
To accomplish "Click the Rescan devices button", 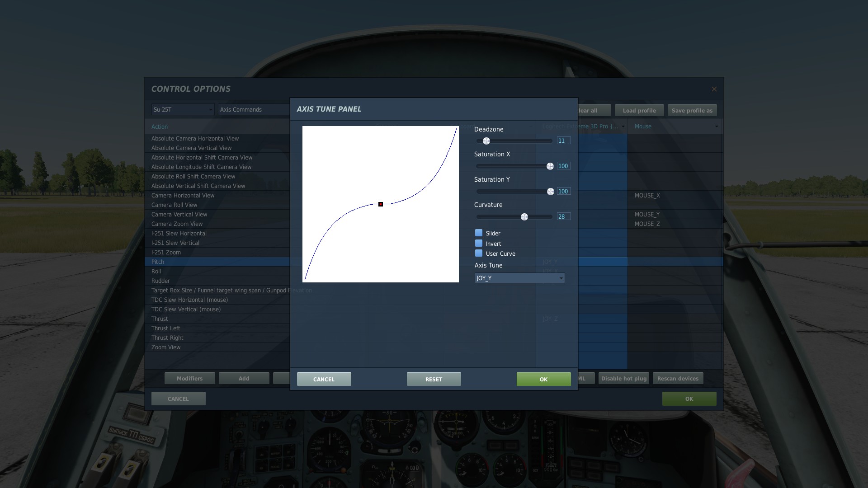I will pyautogui.click(x=677, y=378).
